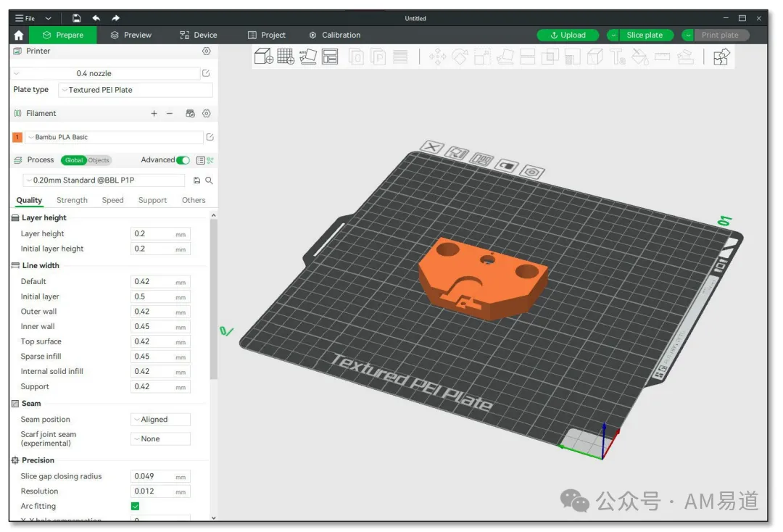
Task: Go to the Home screen icon
Action: [19, 35]
